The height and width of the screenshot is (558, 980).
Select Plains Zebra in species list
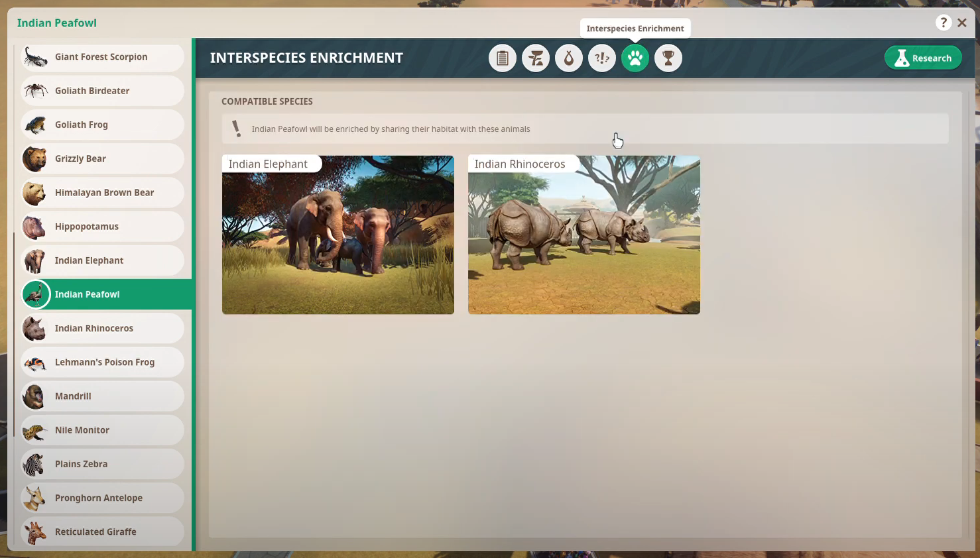point(102,464)
